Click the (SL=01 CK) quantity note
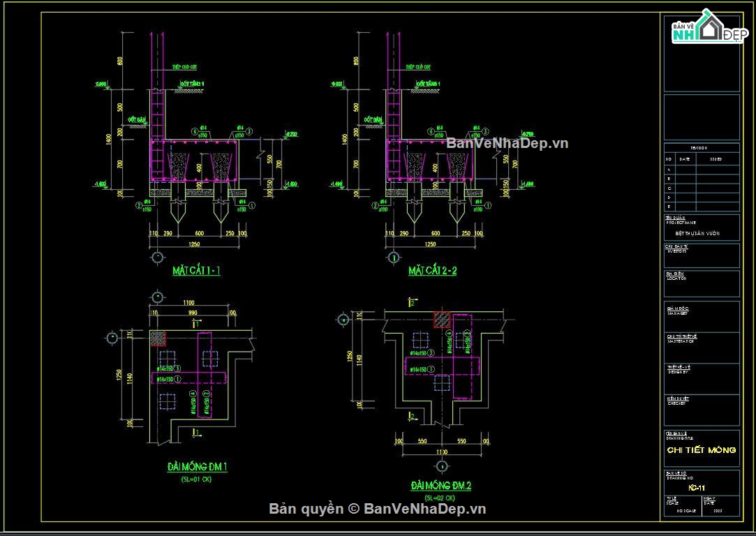This screenshot has height=536, width=756. (x=196, y=479)
